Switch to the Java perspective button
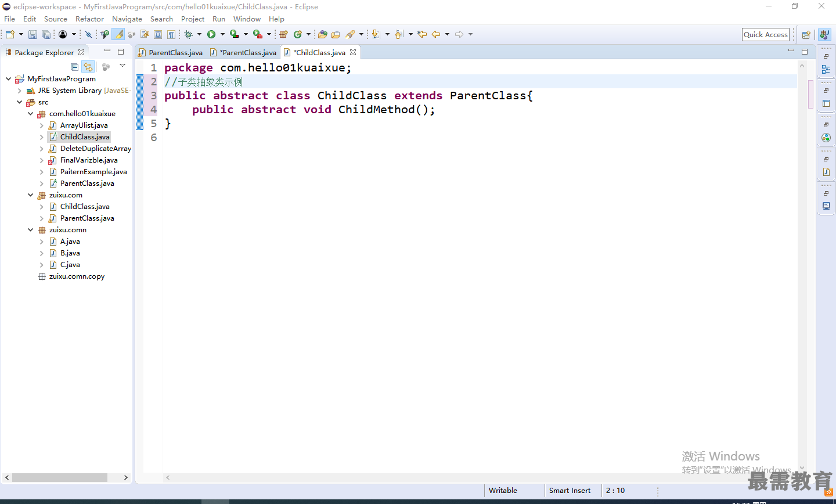Screen dimensions: 836x504 coord(825,35)
